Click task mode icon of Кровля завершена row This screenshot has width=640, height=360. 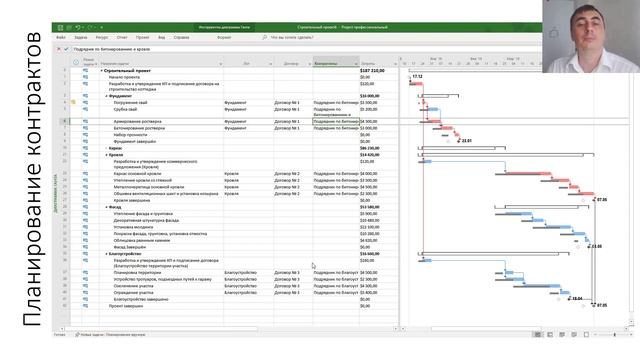85,200
